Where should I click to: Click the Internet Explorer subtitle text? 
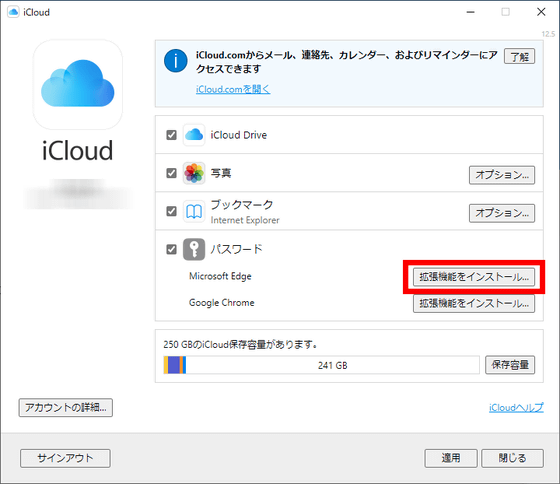(x=245, y=220)
